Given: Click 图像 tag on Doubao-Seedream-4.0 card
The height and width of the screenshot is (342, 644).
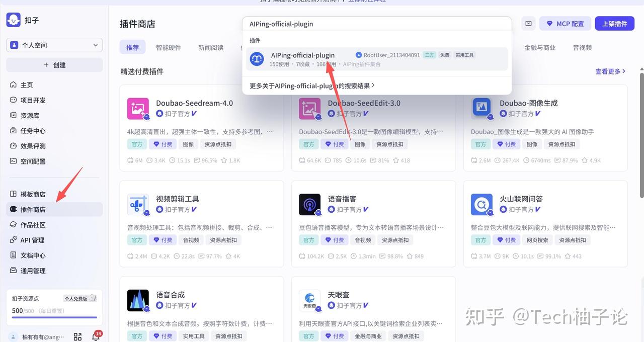Looking at the screenshot, I should pyautogui.click(x=188, y=144).
